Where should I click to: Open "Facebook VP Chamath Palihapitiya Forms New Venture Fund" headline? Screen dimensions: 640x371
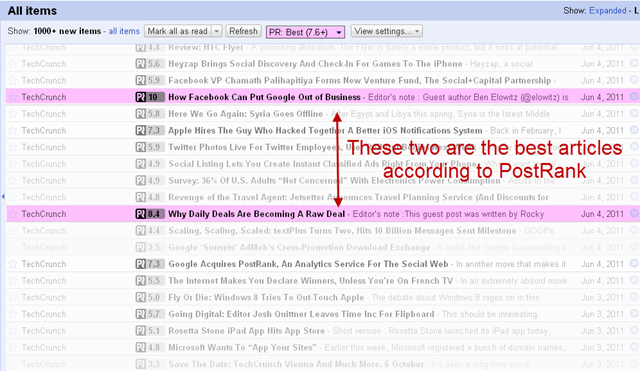360,80
